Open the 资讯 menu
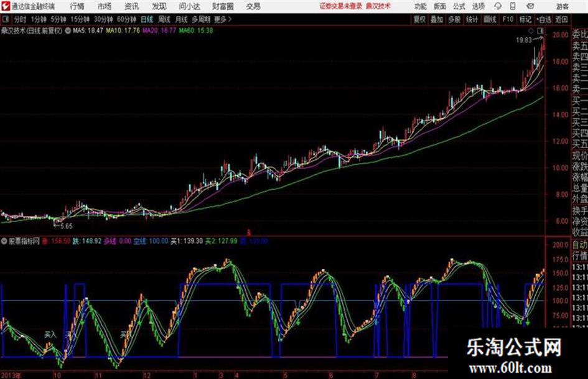The width and height of the screenshot is (588, 379). coord(132,6)
